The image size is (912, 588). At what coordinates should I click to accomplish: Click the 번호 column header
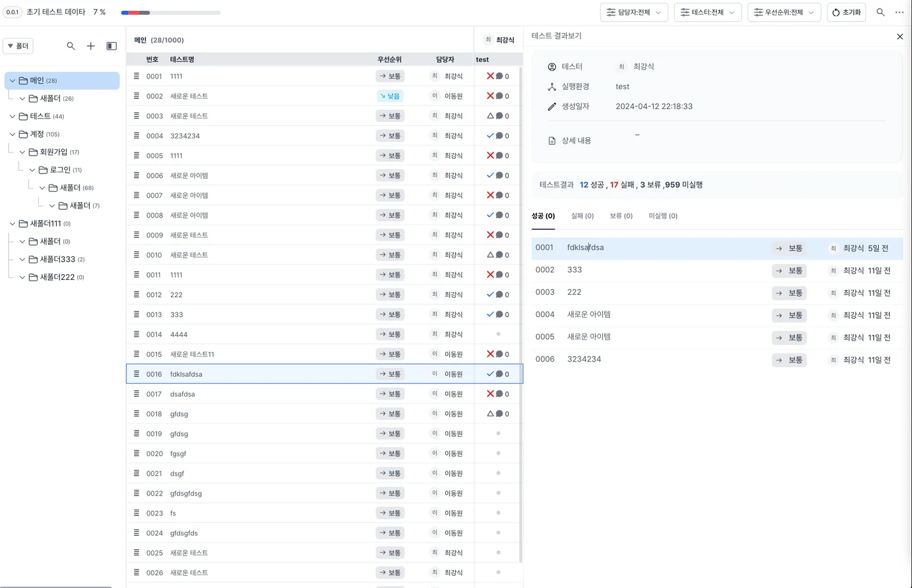tap(152, 59)
